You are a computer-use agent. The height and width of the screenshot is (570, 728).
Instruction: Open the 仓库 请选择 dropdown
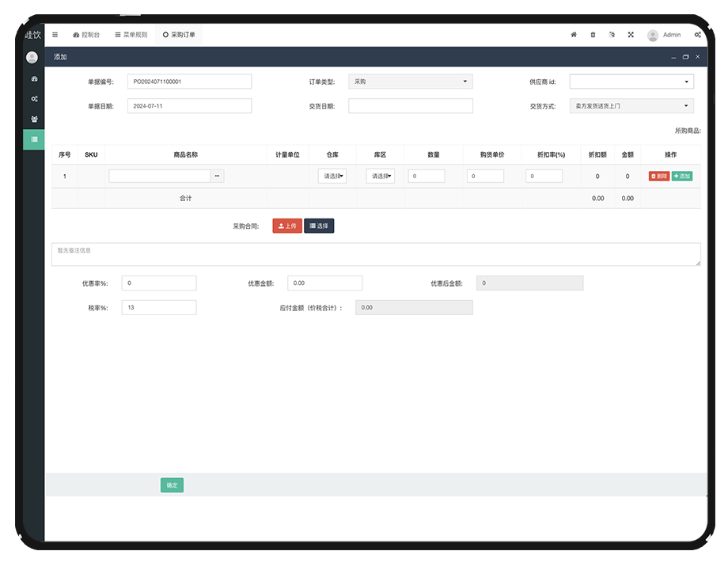coord(332,176)
